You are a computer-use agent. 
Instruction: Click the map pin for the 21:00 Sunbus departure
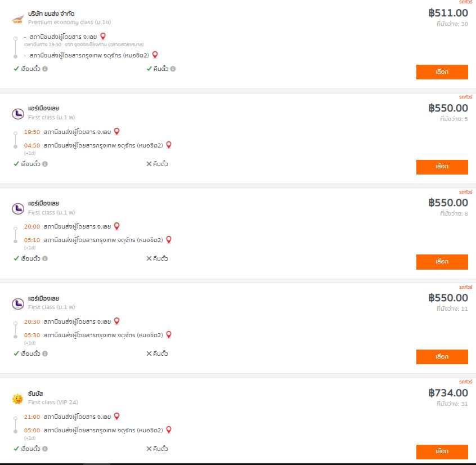[116, 417]
